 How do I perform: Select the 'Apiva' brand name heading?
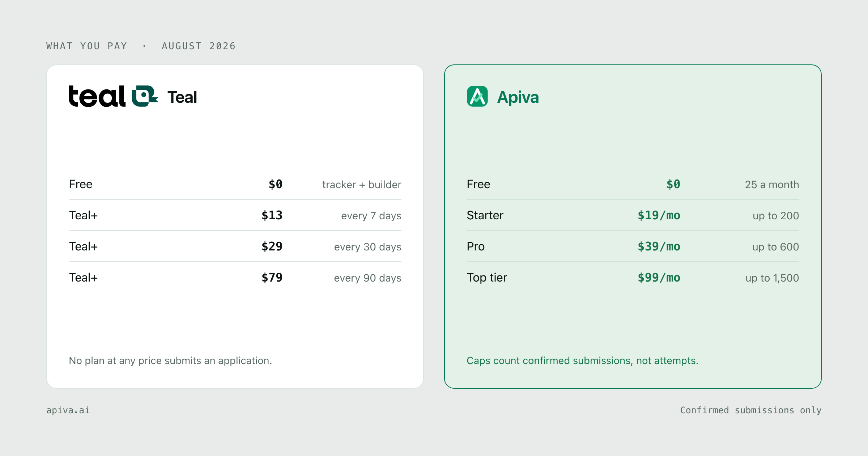coord(518,97)
